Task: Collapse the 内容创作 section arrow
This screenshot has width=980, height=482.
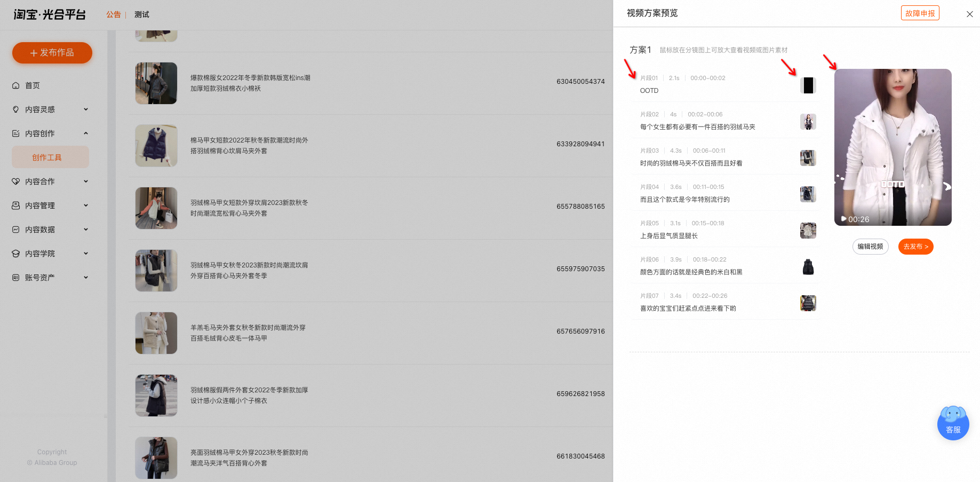Action: [x=86, y=133]
